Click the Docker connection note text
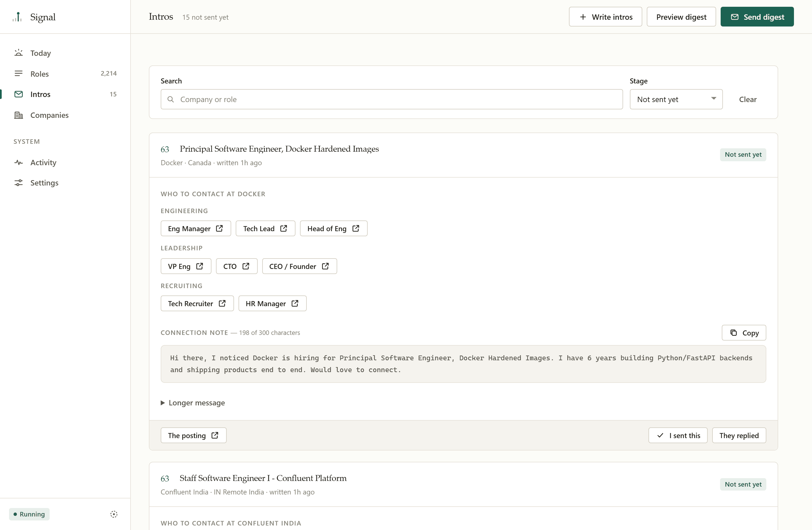Image resolution: width=812 pixels, height=530 pixels. pyautogui.click(x=463, y=364)
